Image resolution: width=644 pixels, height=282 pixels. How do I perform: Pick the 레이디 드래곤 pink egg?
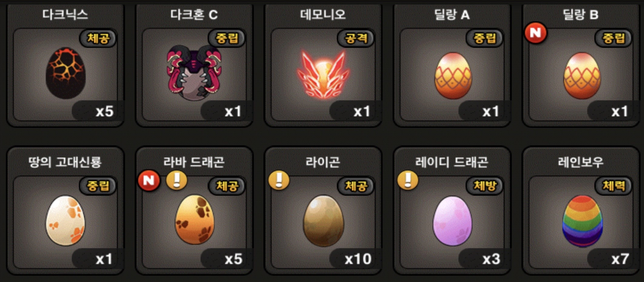click(452, 221)
